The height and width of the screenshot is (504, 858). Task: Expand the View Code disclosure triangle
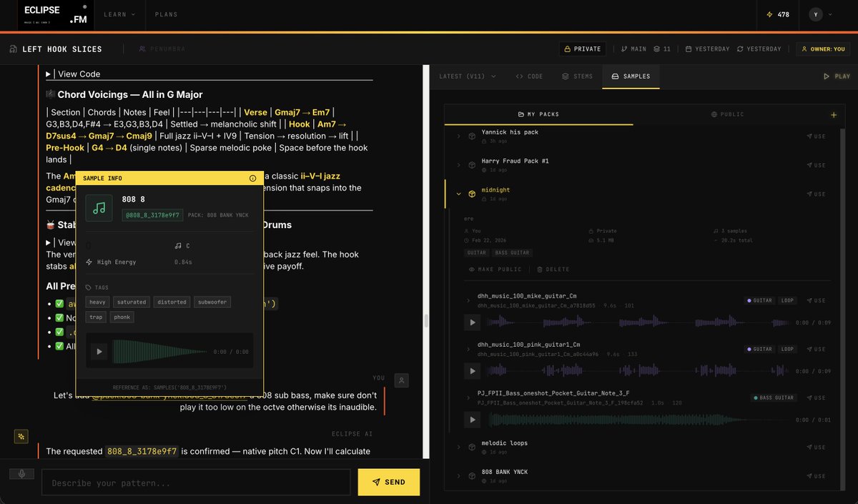pyautogui.click(x=49, y=74)
